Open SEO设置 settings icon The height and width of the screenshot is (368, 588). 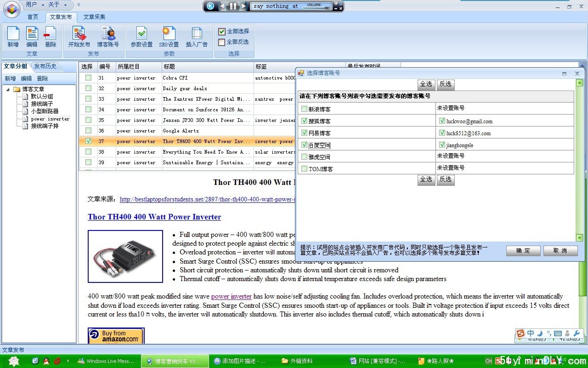pos(169,37)
